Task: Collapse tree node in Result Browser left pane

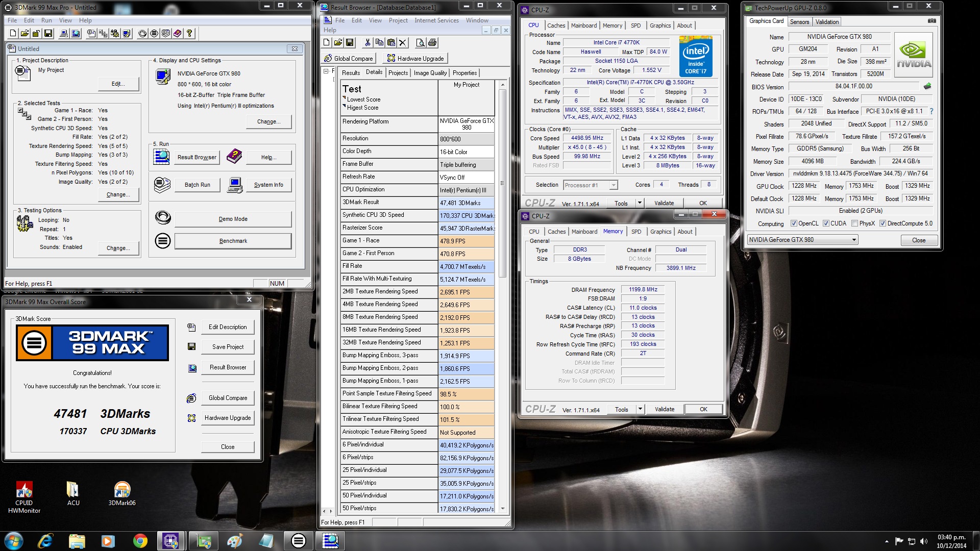Action: coord(326,71)
